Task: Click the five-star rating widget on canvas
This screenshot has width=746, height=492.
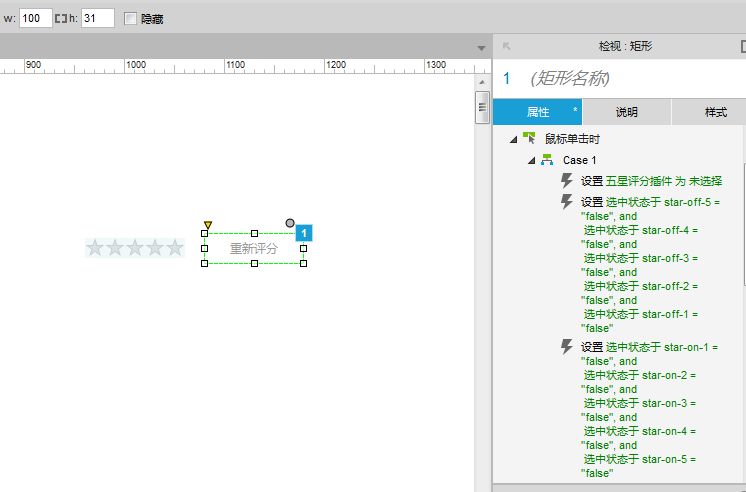Action: pos(135,247)
